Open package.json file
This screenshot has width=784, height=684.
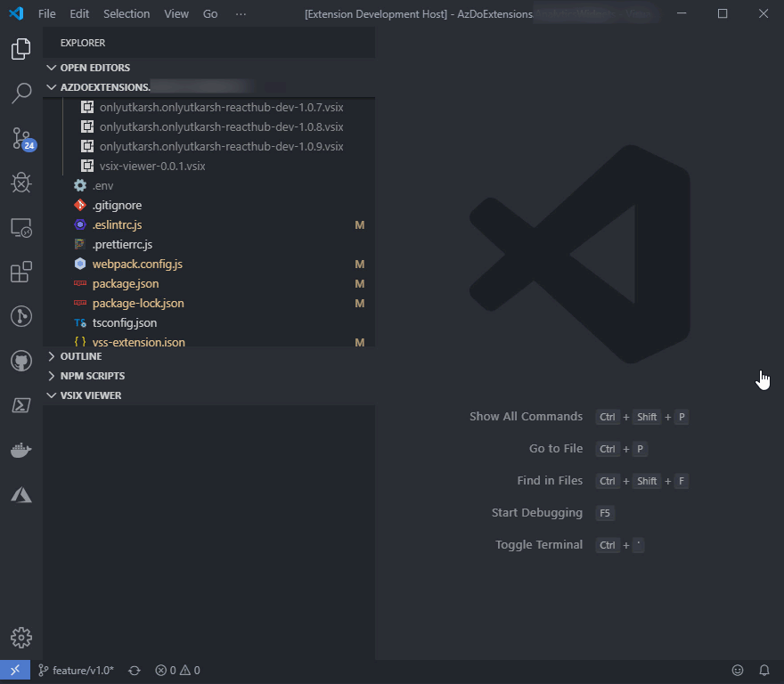[x=209, y=283]
